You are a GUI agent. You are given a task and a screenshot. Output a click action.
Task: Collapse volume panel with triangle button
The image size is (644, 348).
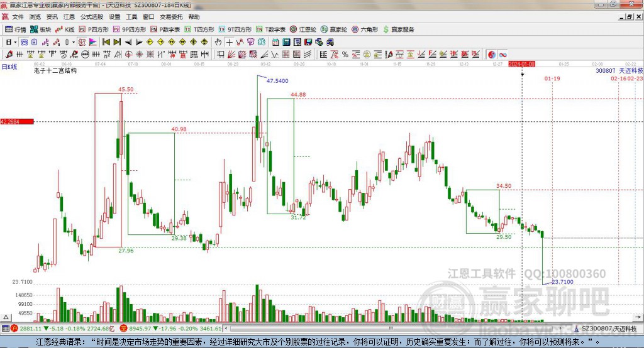coord(6,317)
